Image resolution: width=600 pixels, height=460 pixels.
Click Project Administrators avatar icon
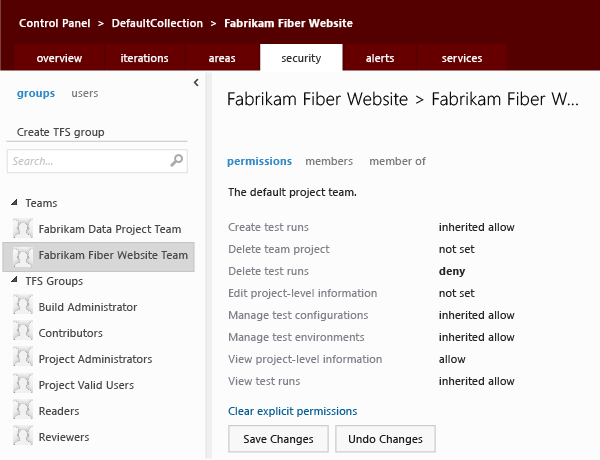(x=23, y=358)
